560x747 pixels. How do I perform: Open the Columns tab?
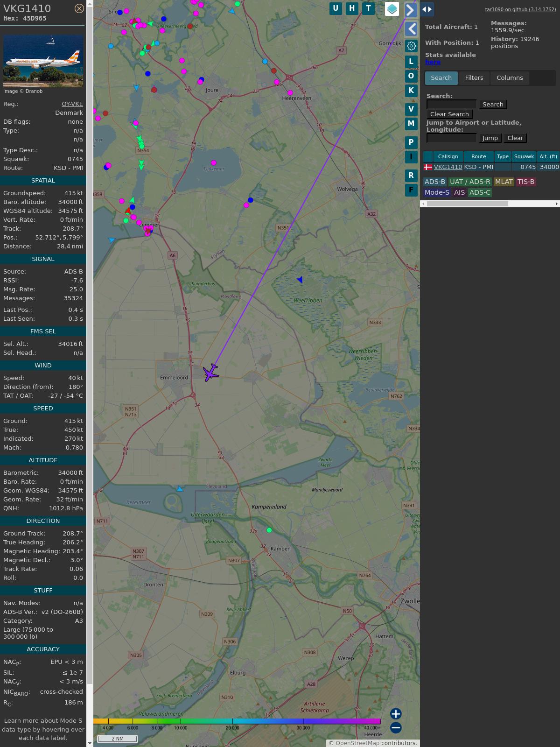[x=510, y=78]
